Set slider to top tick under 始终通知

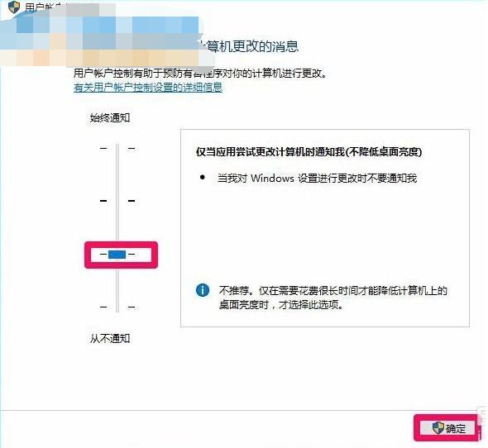[x=117, y=148]
